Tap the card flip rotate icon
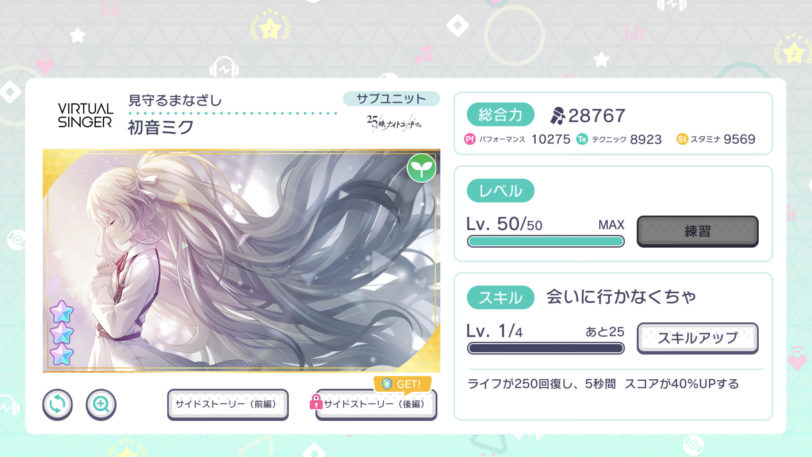Image resolution: width=812 pixels, height=457 pixels. tap(57, 404)
